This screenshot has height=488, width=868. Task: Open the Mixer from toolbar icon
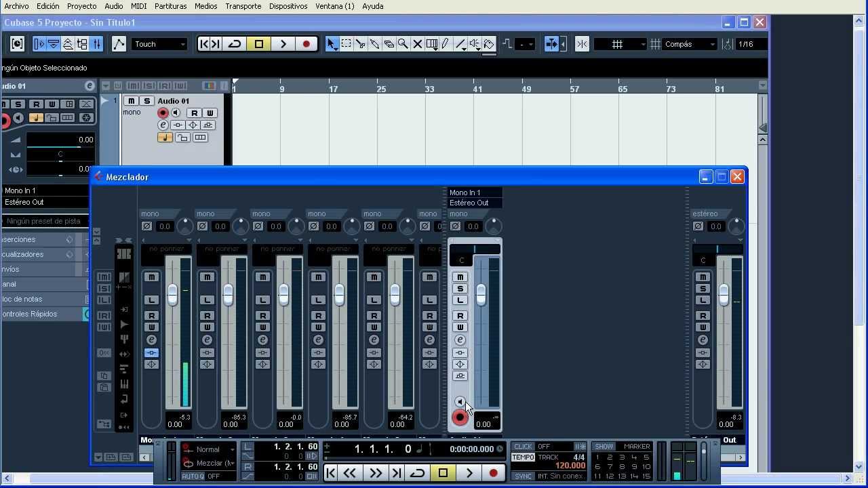pyautogui.click(x=96, y=44)
